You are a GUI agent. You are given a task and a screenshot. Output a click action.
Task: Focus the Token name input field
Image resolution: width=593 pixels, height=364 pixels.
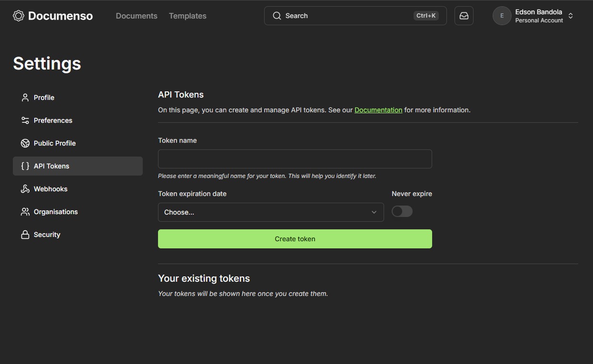click(x=295, y=159)
